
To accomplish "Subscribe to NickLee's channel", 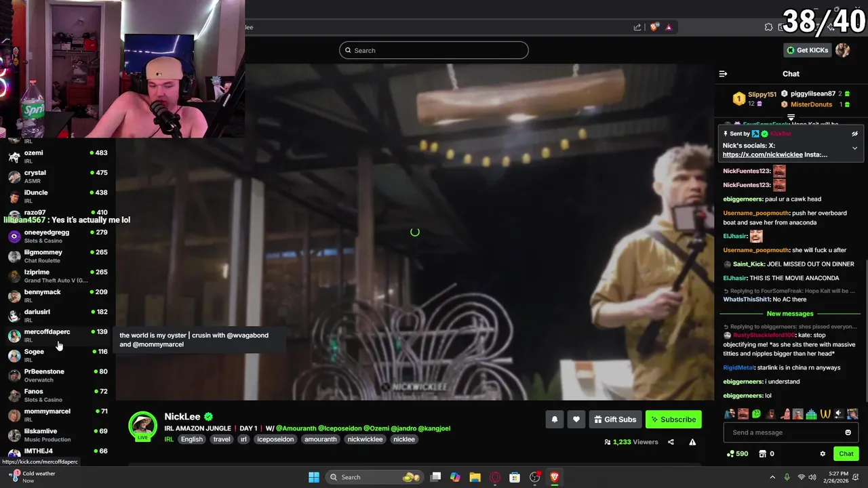I will pyautogui.click(x=673, y=420).
